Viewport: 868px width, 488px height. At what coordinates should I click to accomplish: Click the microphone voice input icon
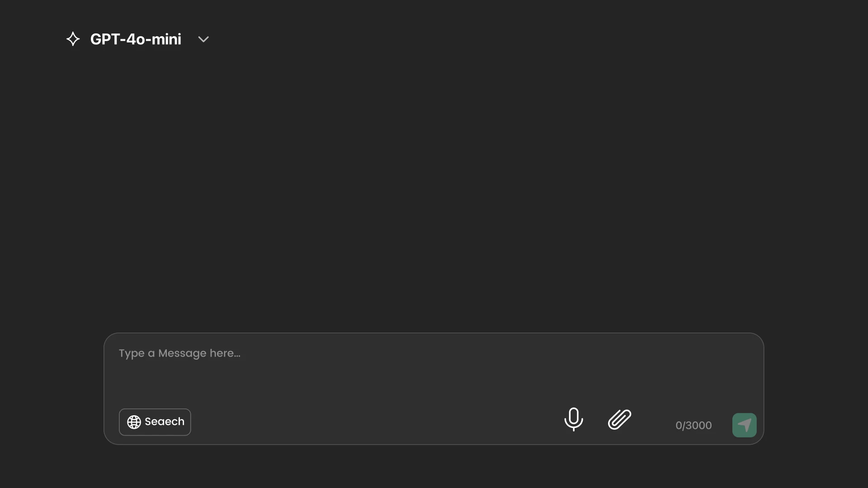pos(574,419)
